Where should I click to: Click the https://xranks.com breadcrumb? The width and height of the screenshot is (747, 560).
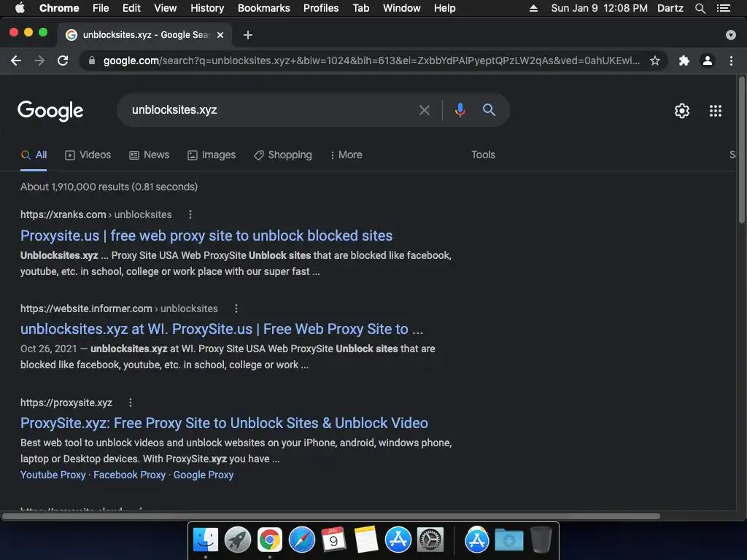click(63, 214)
